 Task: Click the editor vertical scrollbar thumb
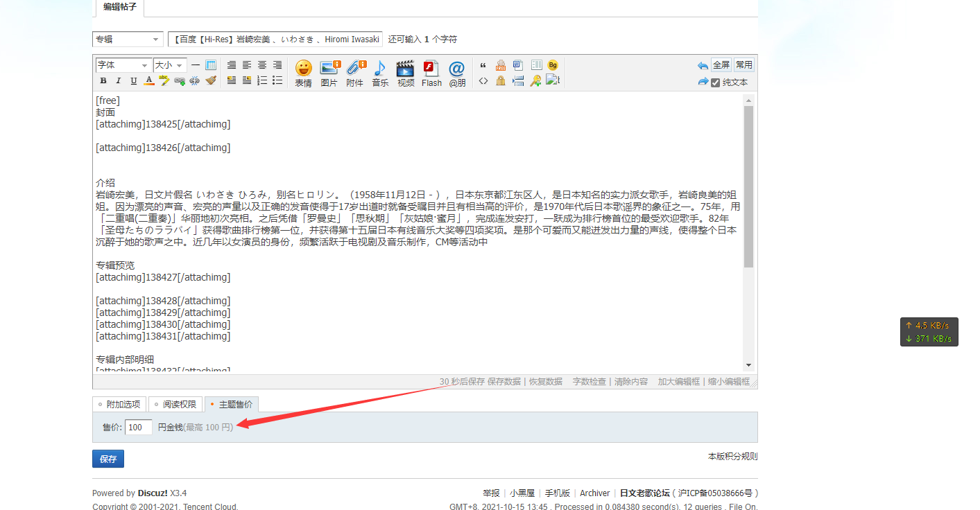(748, 186)
